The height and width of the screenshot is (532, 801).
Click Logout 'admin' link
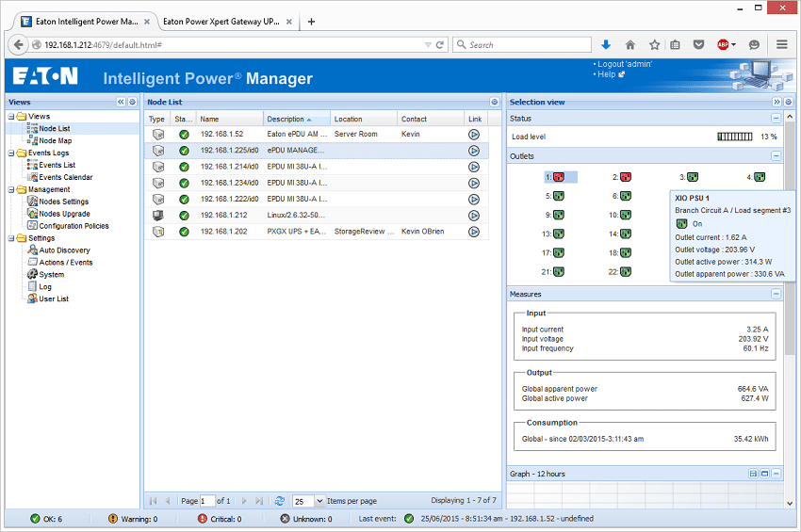tap(625, 64)
